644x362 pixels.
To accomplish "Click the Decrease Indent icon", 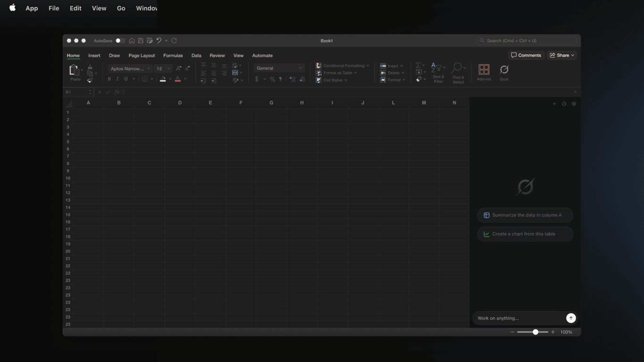I will 203,81.
